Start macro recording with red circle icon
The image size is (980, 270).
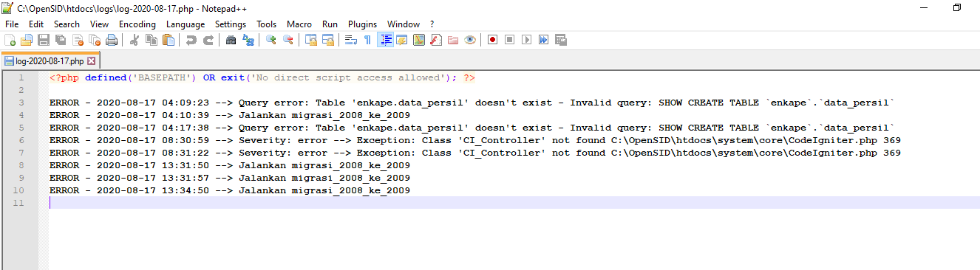pos(492,40)
